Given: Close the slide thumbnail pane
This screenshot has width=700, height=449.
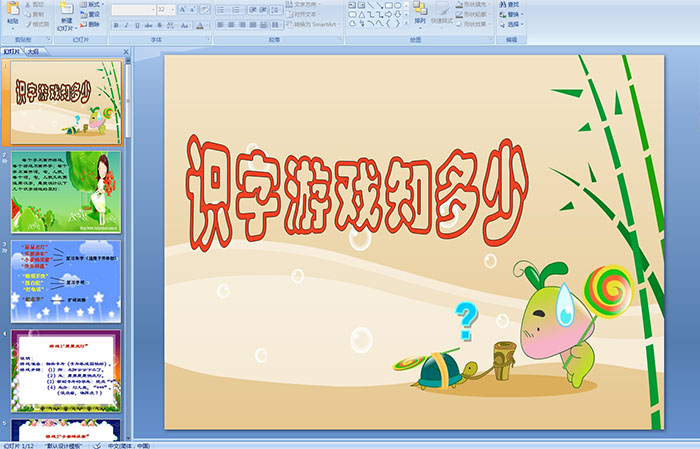Looking at the screenshot, I should [x=126, y=52].
